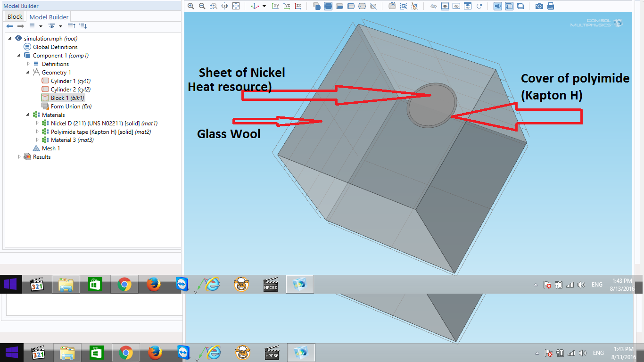Select the Model Builder tab

coord(49,17)
